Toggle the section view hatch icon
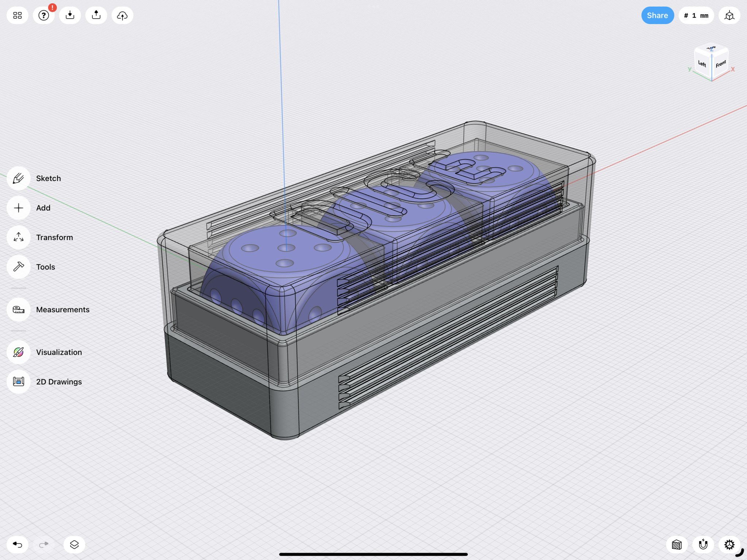The width and height of the screenshot is (747, 560). click(677, 545)
